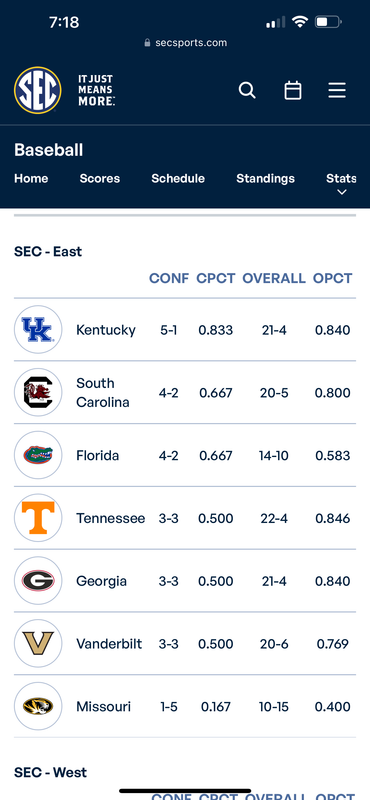Select the Tennessee T logo

[x=38, y=518]
